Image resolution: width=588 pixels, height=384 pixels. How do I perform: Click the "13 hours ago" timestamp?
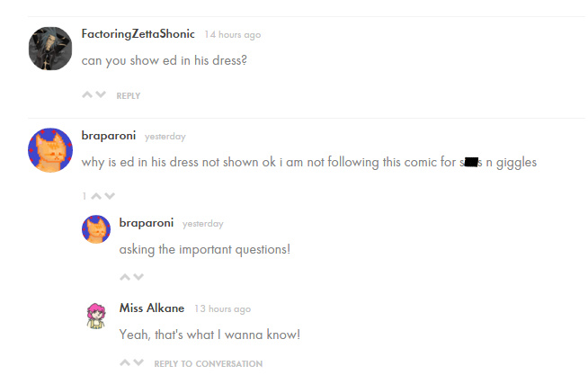(x=222, y=308)
